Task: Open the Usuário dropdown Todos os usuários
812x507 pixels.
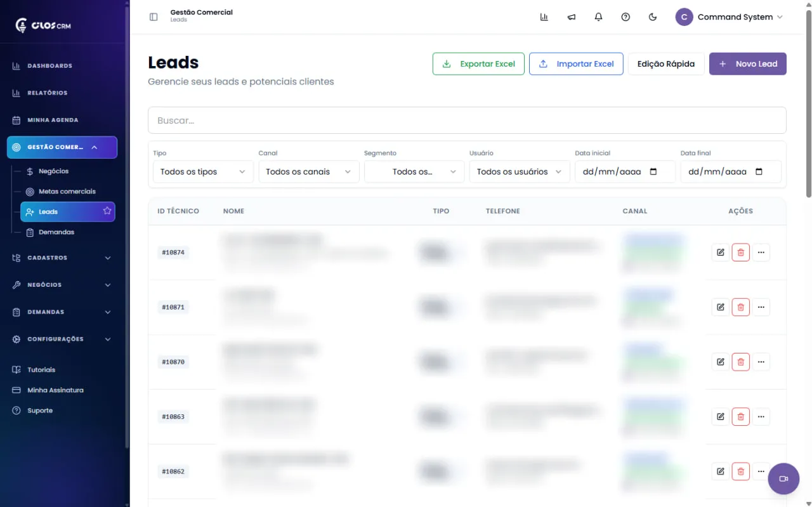Action: (520, 172)
